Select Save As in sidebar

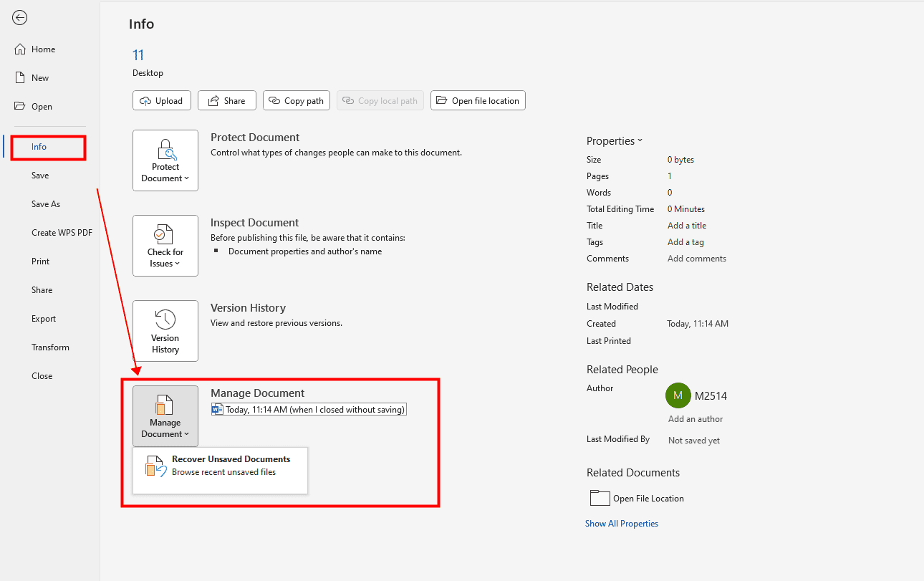[46, 204]
